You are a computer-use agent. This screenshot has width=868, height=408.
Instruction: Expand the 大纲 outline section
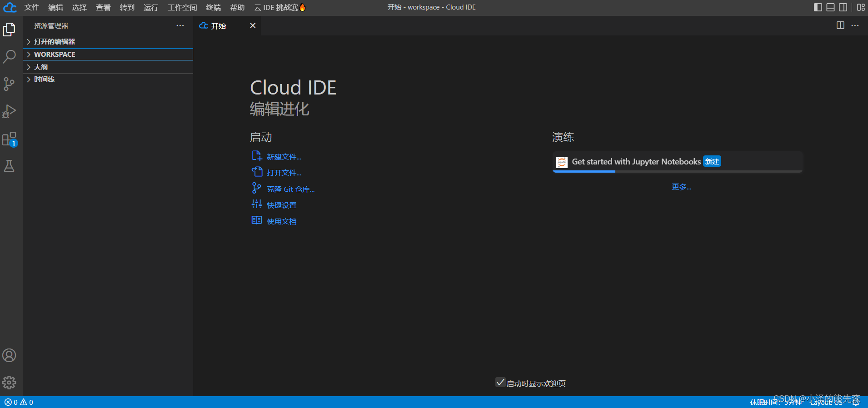(108, 67)
